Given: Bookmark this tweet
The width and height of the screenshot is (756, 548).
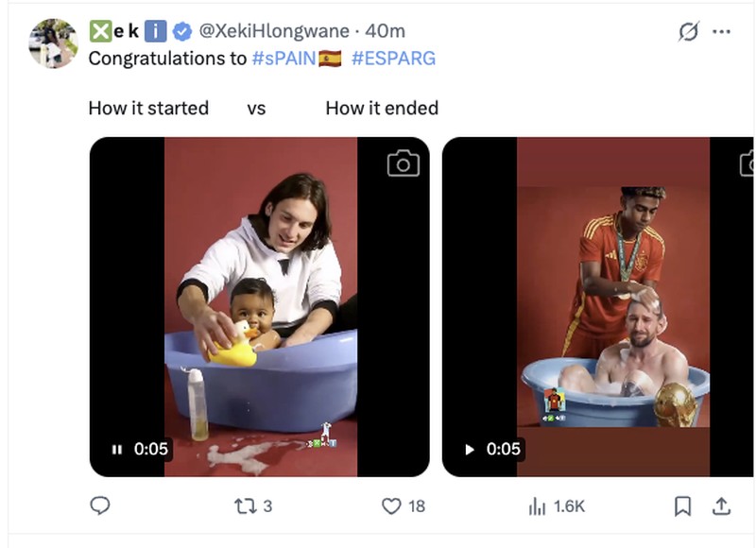Looking at the screenshot, I should (x=682, y=506).
